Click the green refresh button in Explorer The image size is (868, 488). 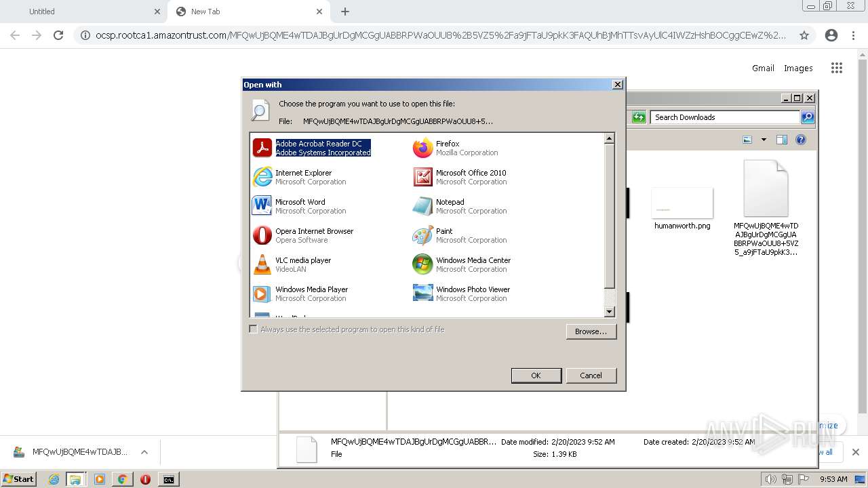click(639, 117)
